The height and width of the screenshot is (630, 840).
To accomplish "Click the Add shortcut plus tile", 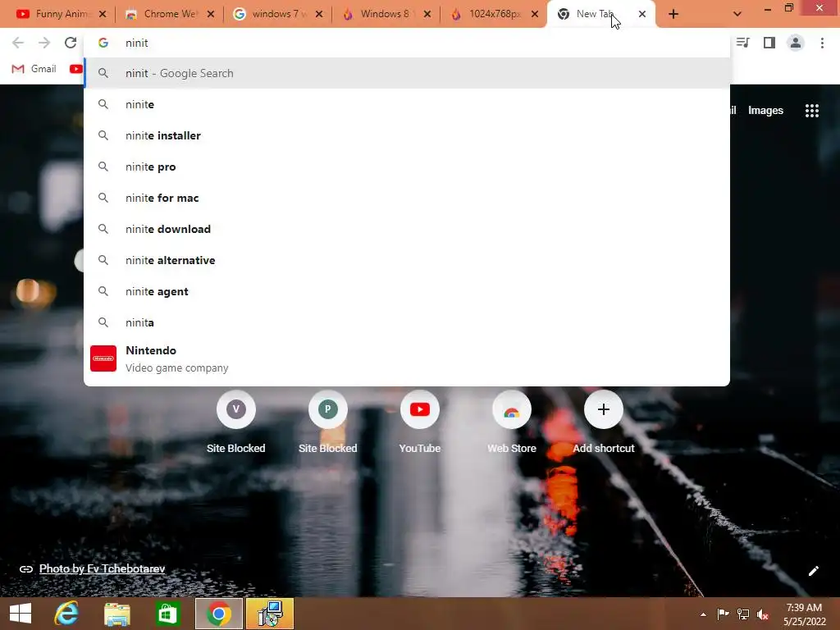I will [x=604, y=422].
